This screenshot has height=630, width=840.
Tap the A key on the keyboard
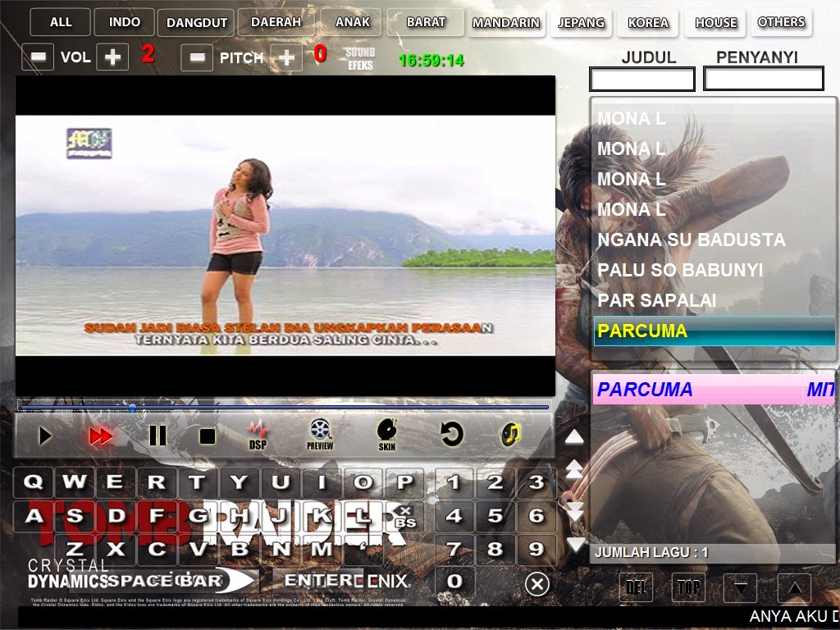33,515
